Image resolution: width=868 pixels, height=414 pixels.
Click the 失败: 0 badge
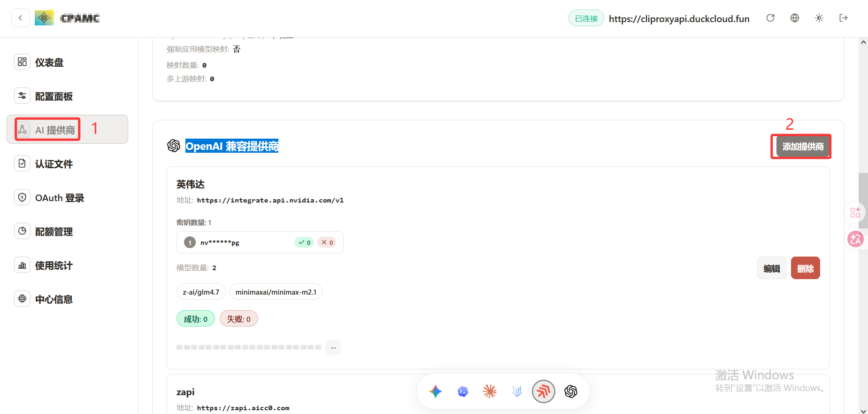pyautogui.click(x=239, y=319)
